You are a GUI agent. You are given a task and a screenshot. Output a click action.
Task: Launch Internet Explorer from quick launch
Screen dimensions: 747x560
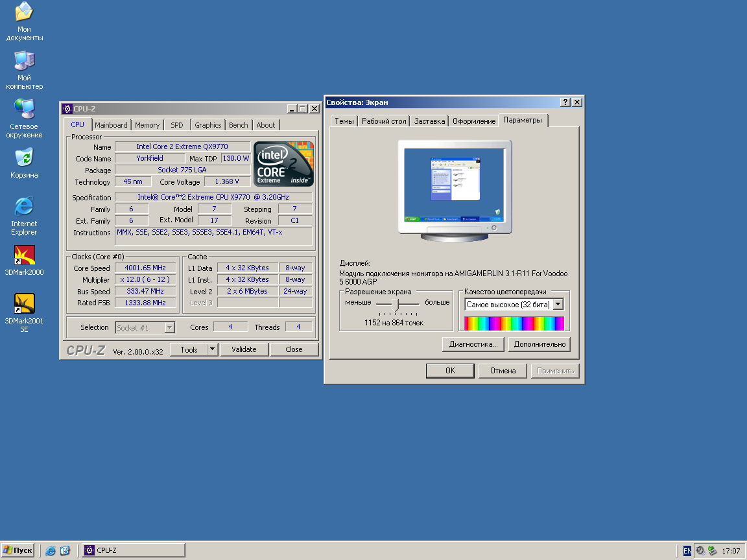50,550
